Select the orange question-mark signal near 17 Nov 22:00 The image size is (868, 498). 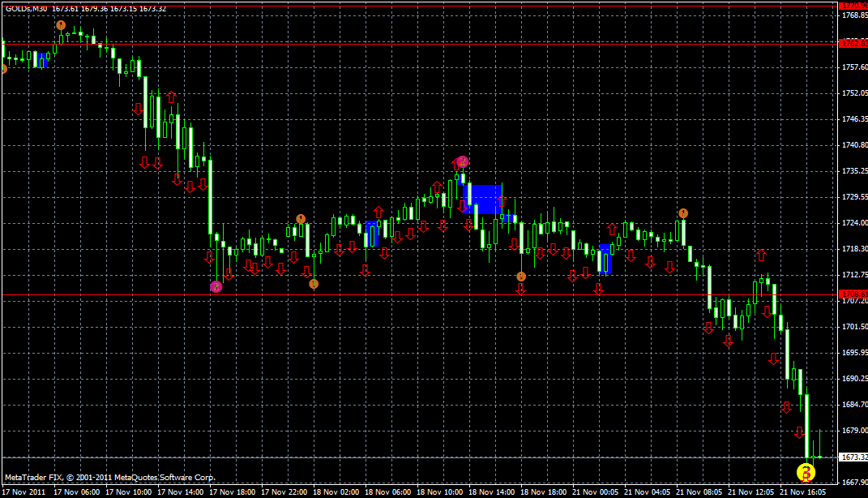301,219
